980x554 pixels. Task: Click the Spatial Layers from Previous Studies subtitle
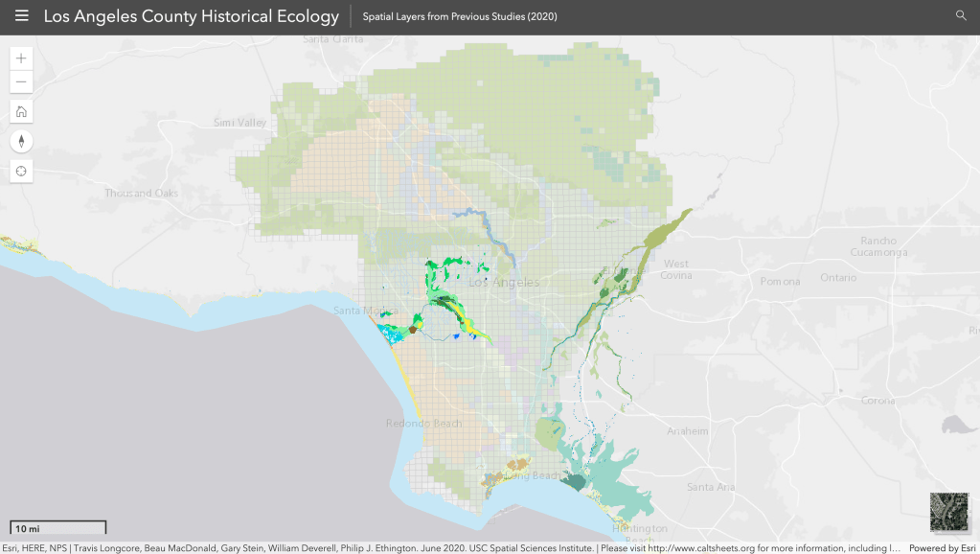pos(460,16)
